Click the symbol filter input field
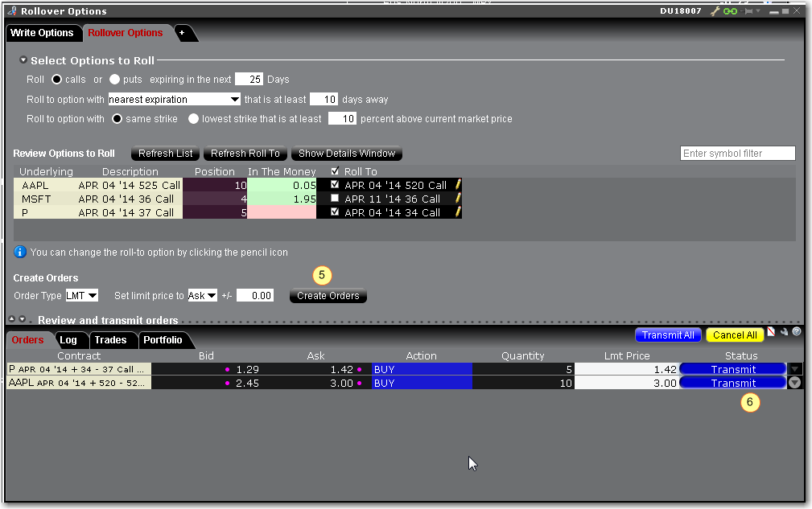The image size is (812, 509). [x=737, y=154]
